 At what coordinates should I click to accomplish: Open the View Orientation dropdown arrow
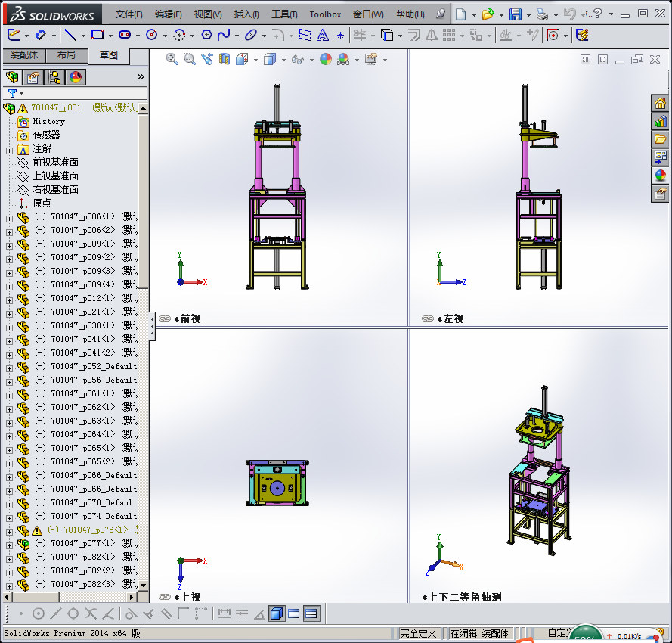pos(255,60)
